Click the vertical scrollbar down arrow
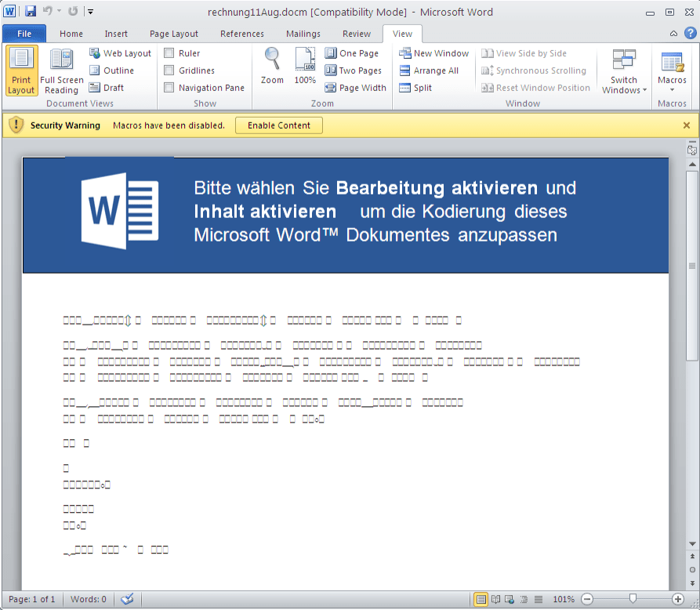700x610 pixels. point(692,544)
